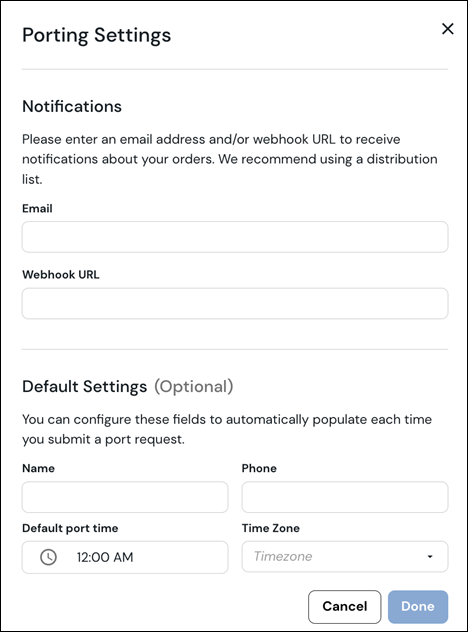This screenshot has height=632, width=468.
Task: Cancel the porting settings changes
Action: [x=345, y=607]
